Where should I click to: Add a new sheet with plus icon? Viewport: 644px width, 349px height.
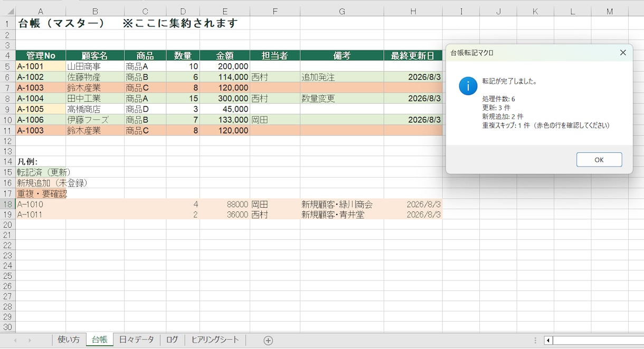[268, 341]
